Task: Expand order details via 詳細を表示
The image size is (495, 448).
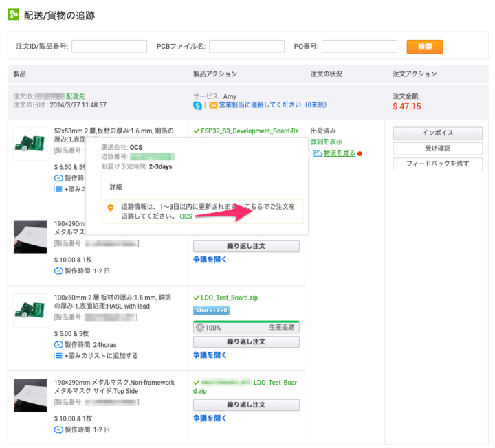Action: pos(326,142)
